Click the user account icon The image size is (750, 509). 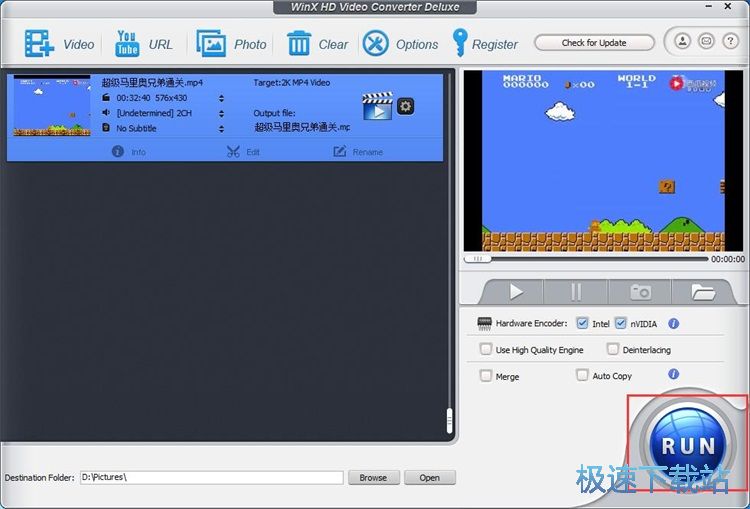tap(683, 41)
